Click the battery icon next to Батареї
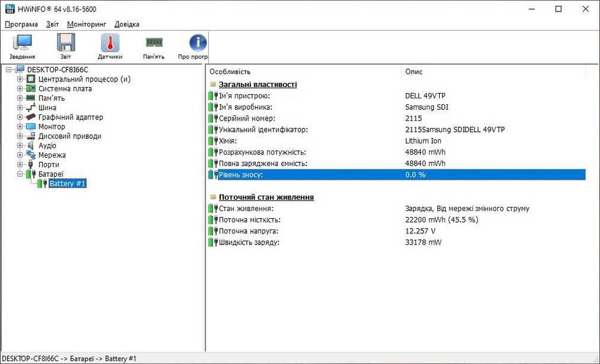The height and width of the screenshot is (364, 600). (x=31, y=175)
